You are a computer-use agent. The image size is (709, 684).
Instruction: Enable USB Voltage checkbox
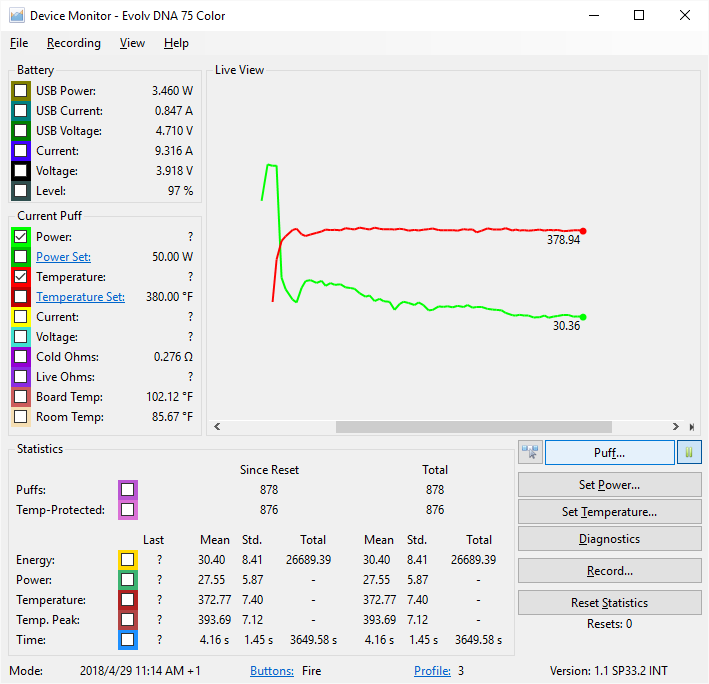tap(20, 131)
